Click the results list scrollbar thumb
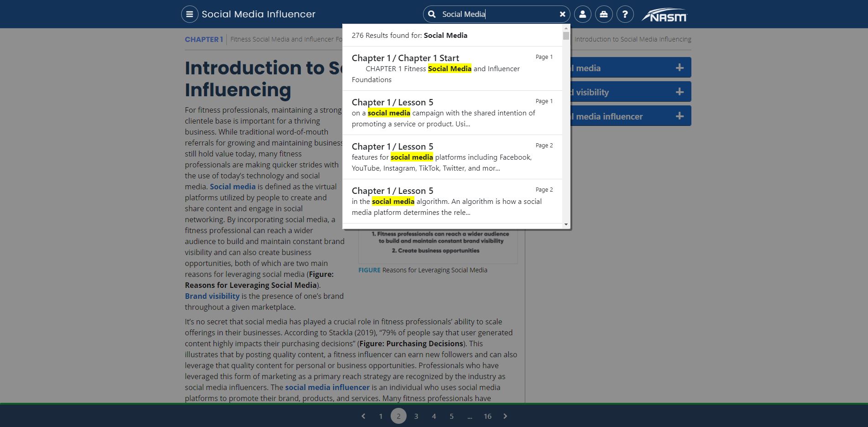Image resolution: width=868 pixels, height=427 pixels. coord(566,36)
